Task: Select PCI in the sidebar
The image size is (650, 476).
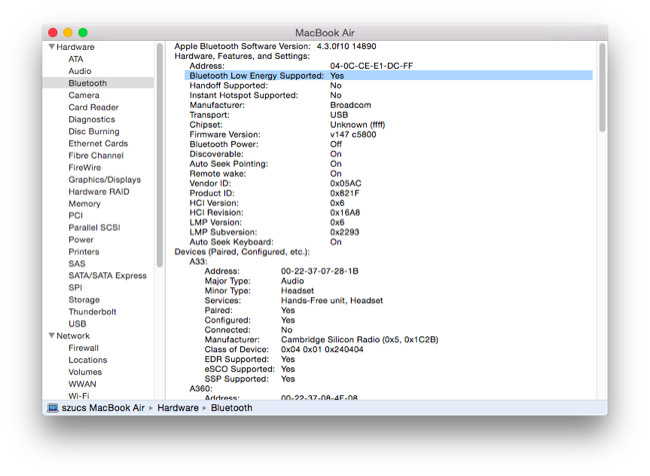Action: tap(75, 215)
